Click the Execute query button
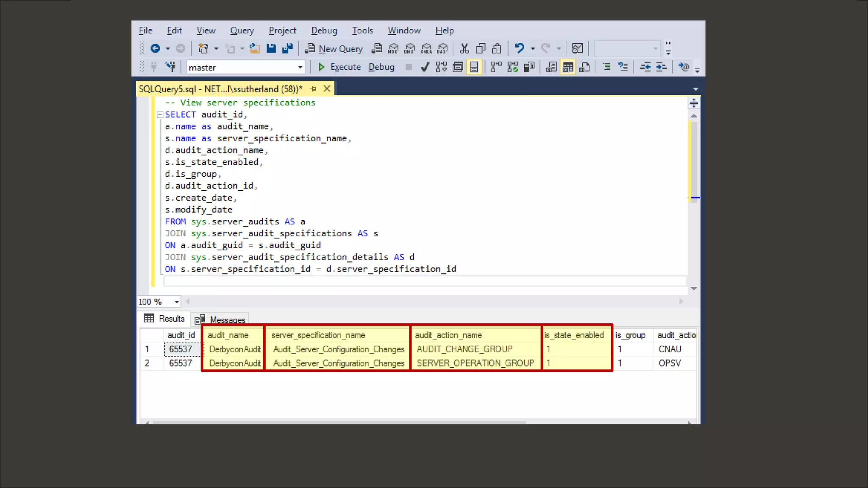This screenshot has height=488, width=868. (x=340, y=67)
